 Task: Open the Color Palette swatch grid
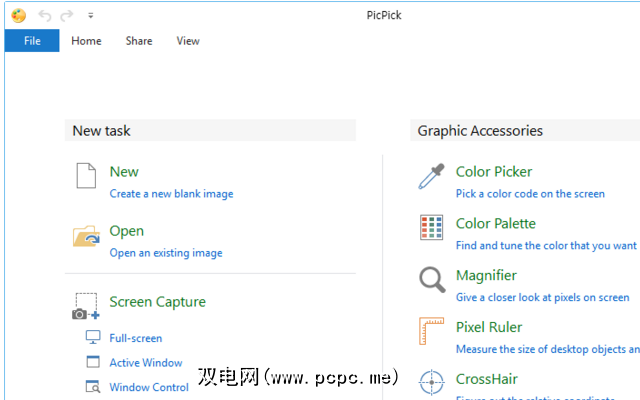pyautogui.click(x=431, y=228)
